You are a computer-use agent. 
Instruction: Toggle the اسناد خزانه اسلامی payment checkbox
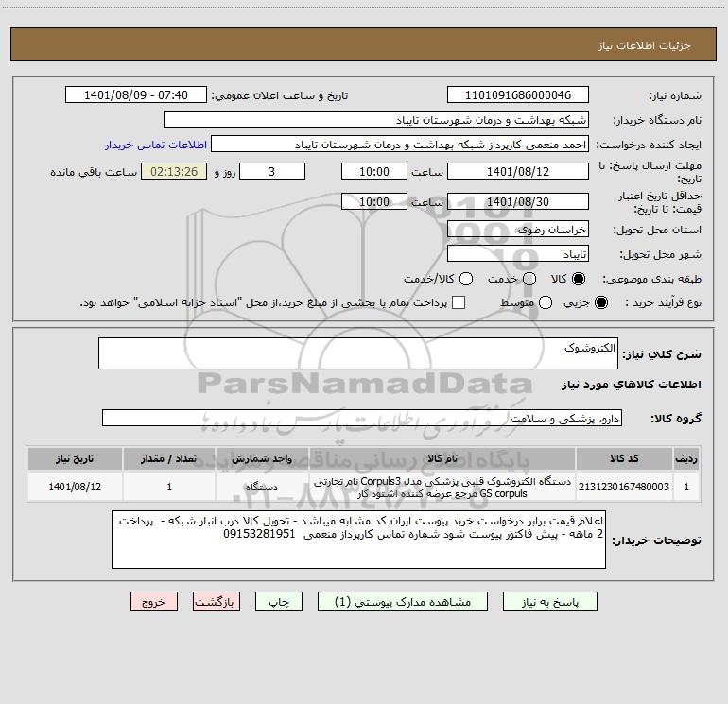459,302
